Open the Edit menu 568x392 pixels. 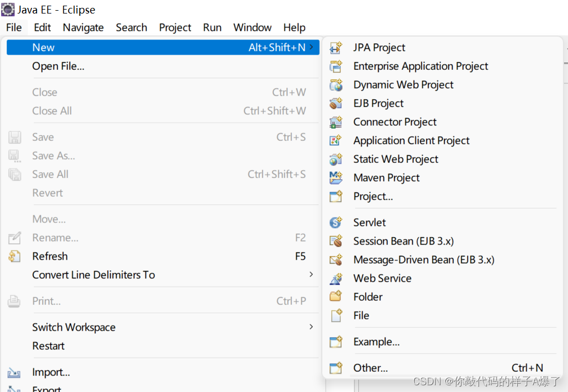(x=42, y=28)
